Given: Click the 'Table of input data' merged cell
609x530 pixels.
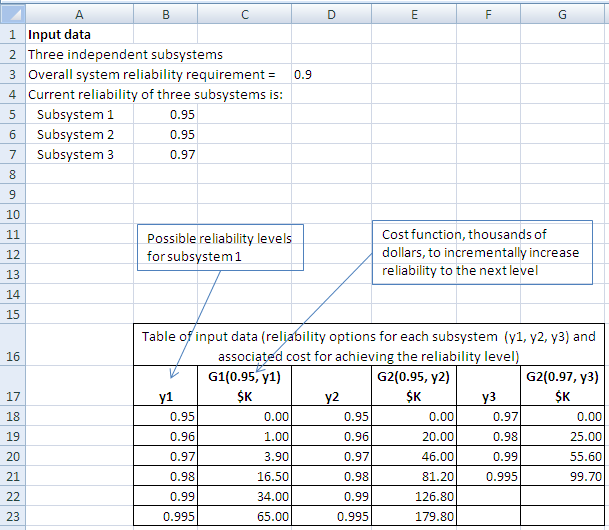Looking at the screenshot, I should pos(369,345).
